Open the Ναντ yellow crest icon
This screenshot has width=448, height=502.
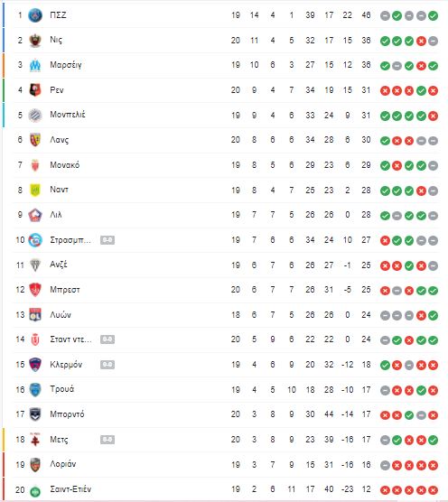pos(35,191)
